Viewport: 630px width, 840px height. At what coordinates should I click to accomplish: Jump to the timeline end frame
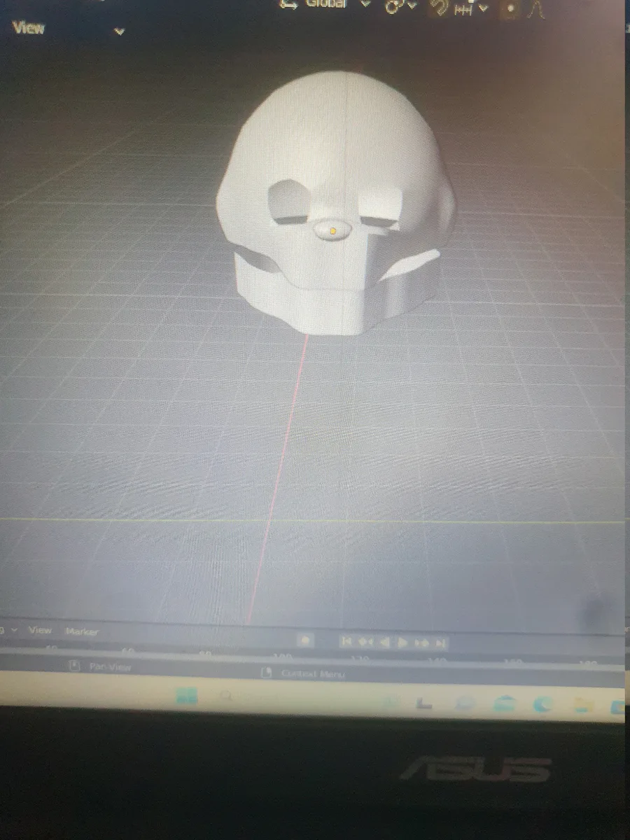pyautogui.click(x=440, y=643)
